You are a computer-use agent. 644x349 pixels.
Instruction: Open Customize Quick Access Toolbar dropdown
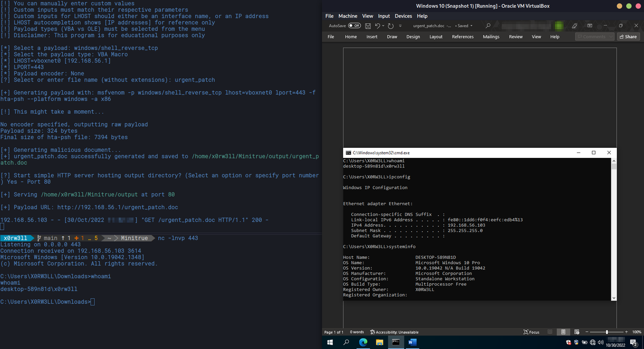pos(400,26)
